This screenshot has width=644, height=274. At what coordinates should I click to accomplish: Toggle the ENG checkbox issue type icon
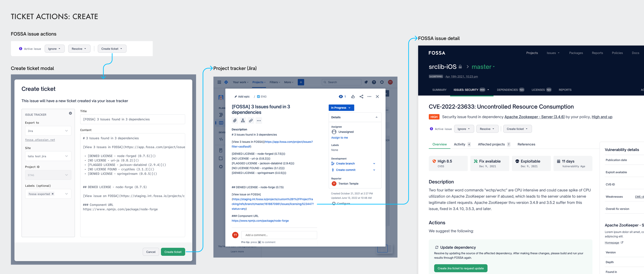(258, 97)
